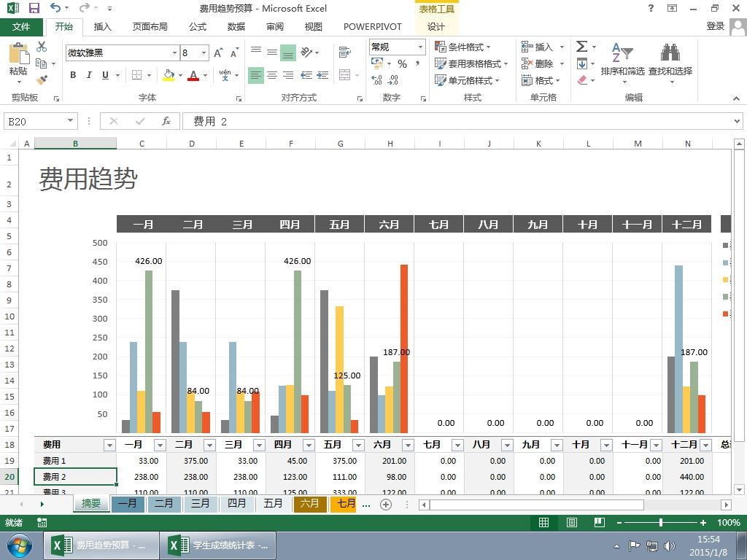The height and width of the screenshot is (560, 747).
Task: Click the Merge and Center icon
Action: point(344,75)
